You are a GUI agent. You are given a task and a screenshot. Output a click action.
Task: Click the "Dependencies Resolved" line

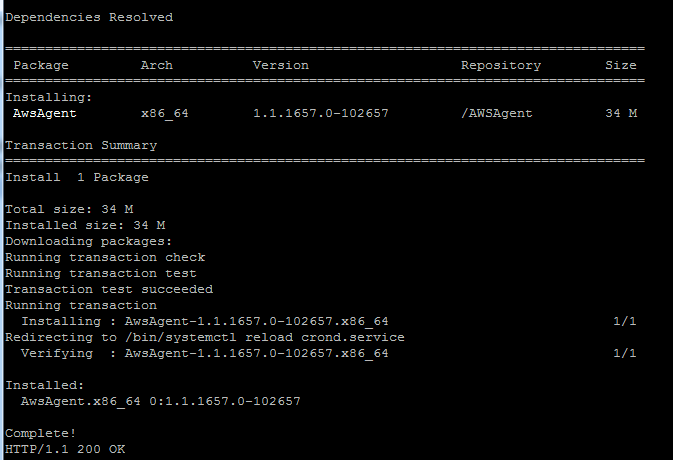89,17
